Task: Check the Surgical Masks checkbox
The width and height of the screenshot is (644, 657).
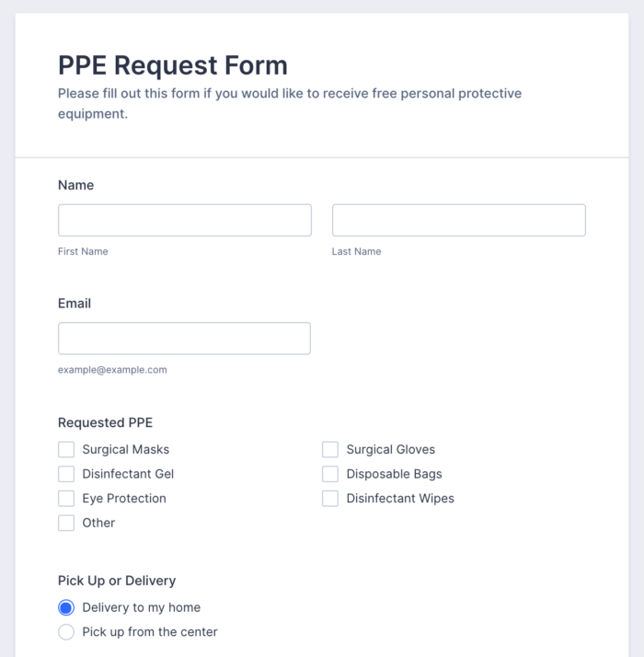Action: (66, 450)
